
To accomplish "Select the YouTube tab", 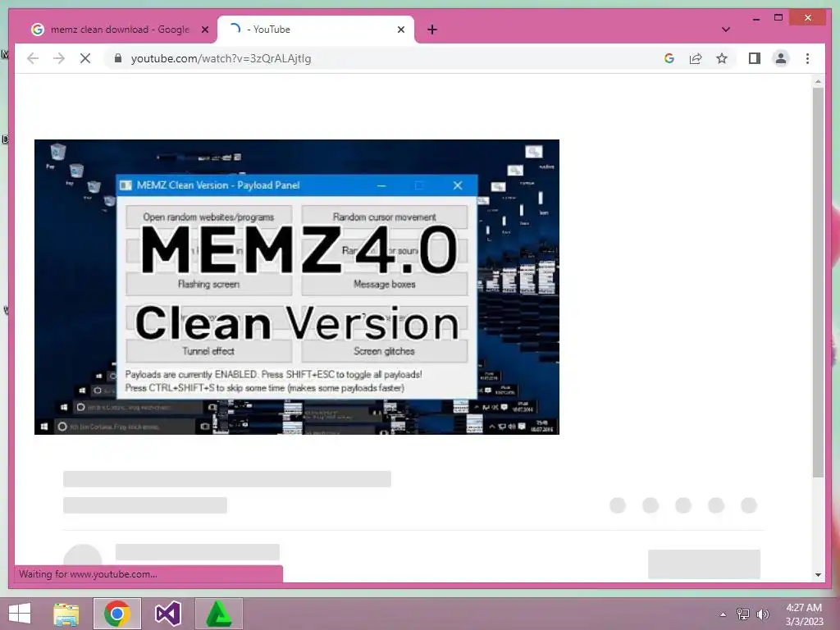I will [316, 30].
